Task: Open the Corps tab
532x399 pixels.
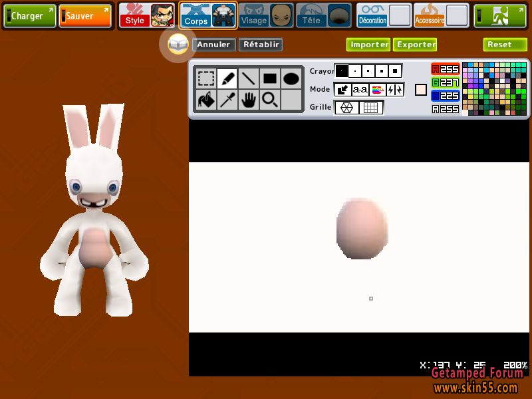Action: [x=207, y=15]
